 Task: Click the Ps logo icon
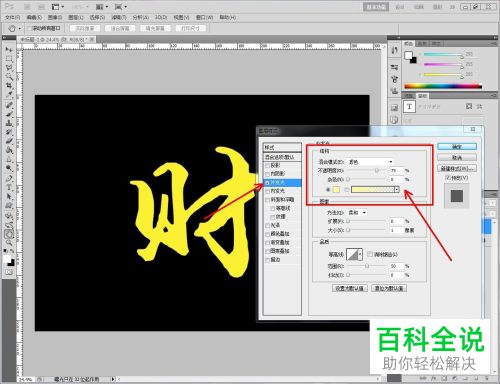pos(9,6)
